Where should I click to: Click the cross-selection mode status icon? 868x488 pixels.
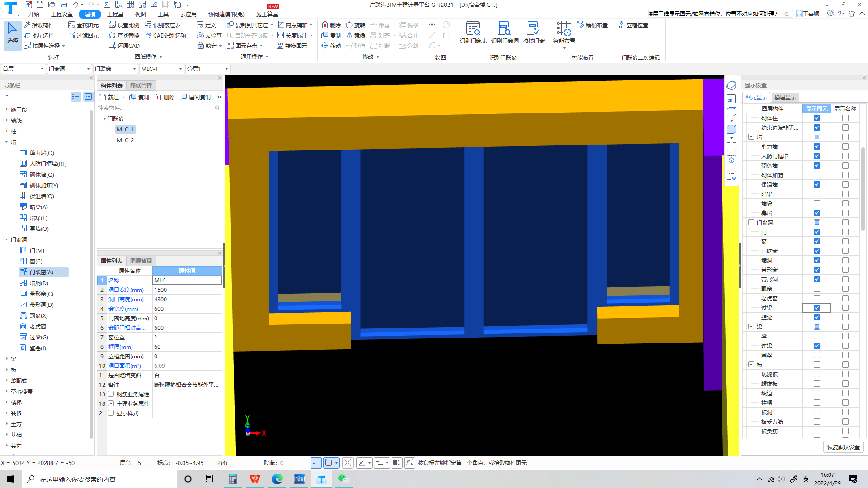(348, 463)
